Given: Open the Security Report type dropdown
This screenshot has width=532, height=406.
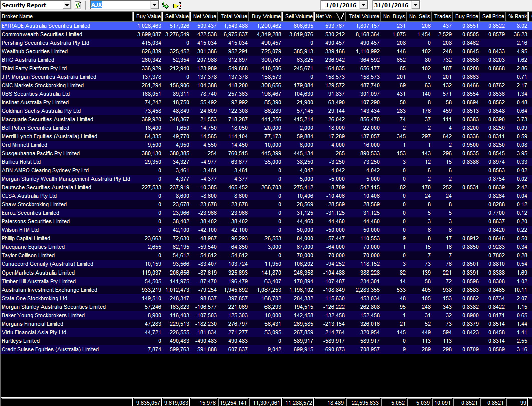Looking at the screenshot, I should (x=67, y=5).
